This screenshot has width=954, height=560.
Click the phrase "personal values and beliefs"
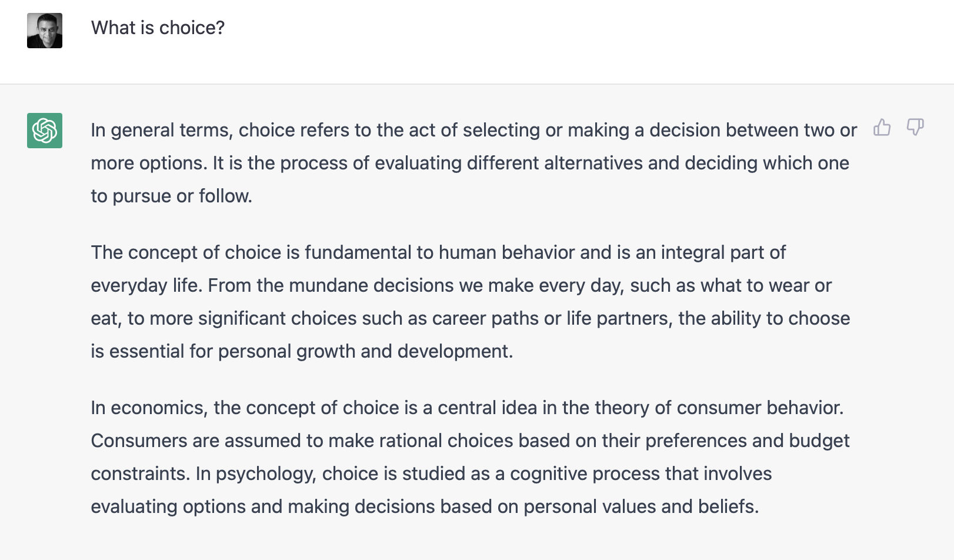point(639,506)
